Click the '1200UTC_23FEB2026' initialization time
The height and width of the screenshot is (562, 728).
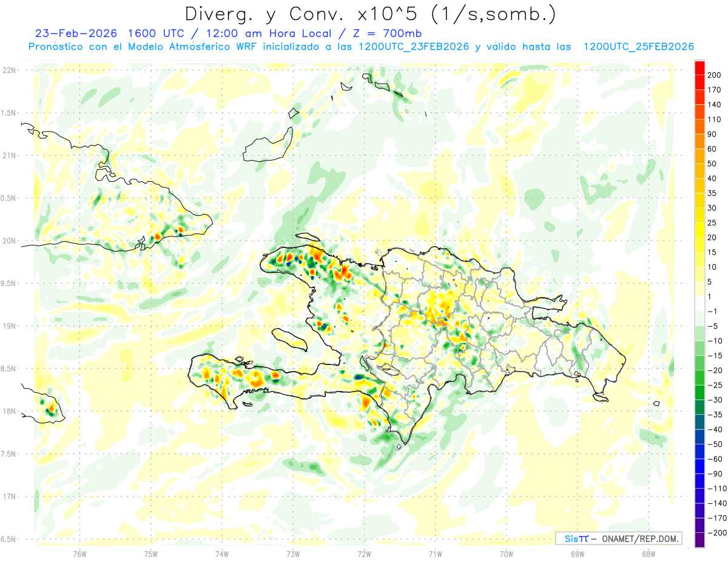(413, 47)
